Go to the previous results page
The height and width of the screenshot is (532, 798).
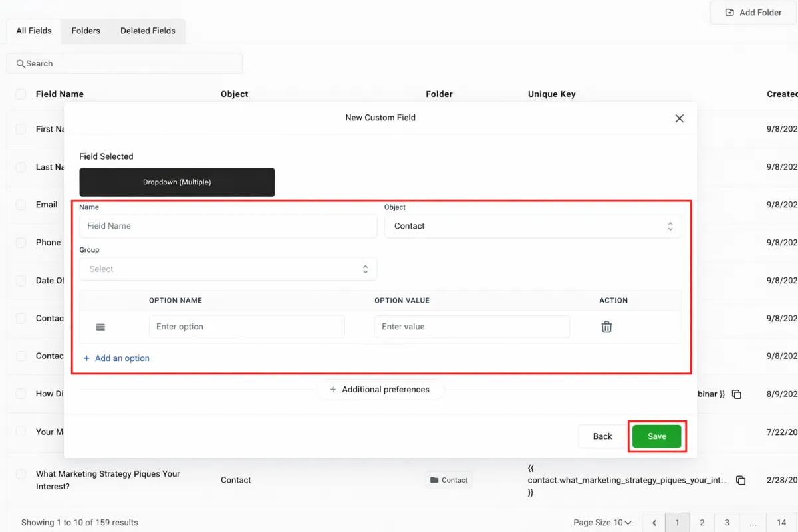654,523
